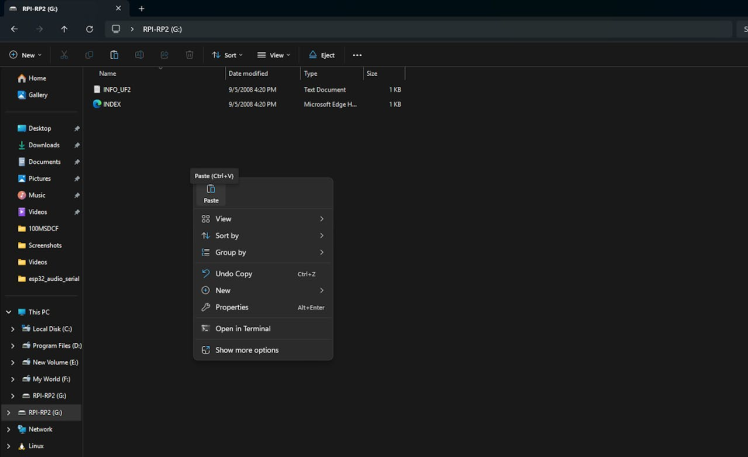This screenshot has height=457, width=748.
Task: Open the View dropdown in toolbar
Action: (x=273, y=55)
